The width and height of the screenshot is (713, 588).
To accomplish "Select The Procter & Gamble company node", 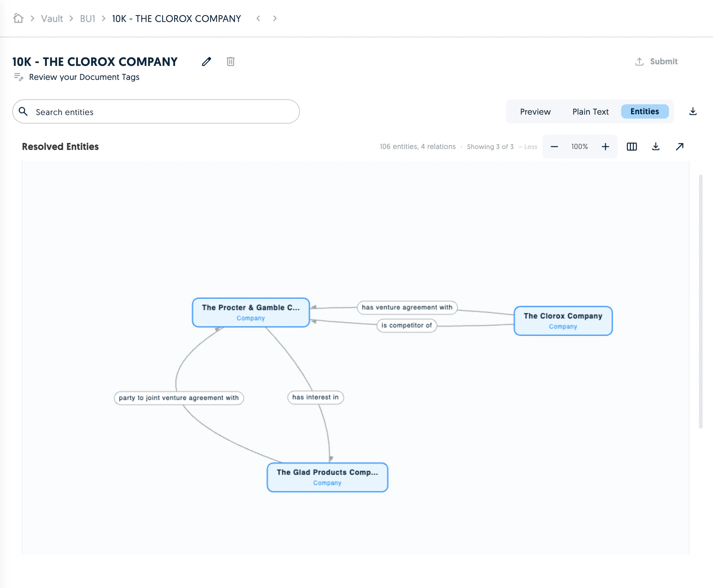I will click(251, 312).
